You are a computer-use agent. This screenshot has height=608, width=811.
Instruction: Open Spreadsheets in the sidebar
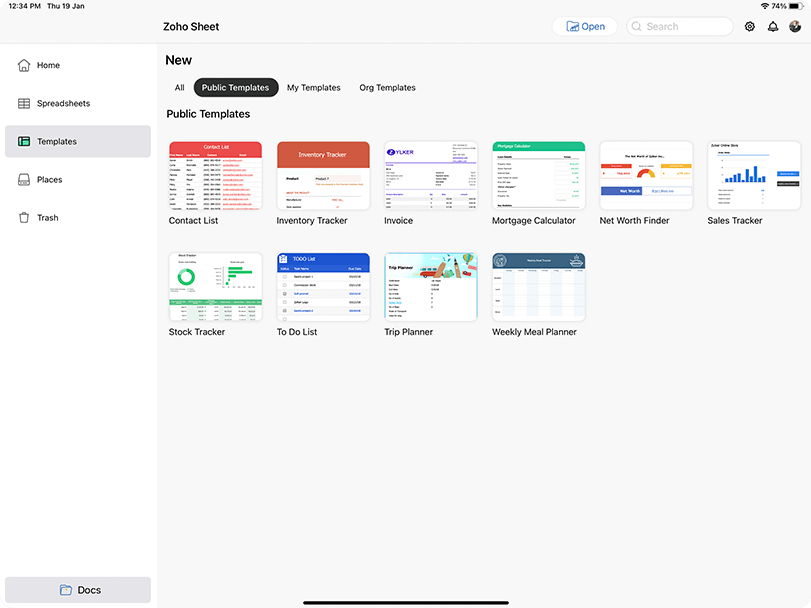(x=64, y=103)
